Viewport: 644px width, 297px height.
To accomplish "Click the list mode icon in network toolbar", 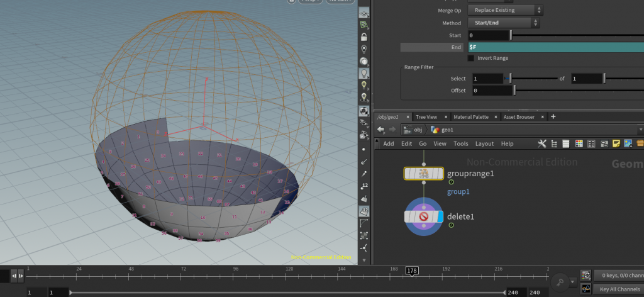I will point(566,143).
